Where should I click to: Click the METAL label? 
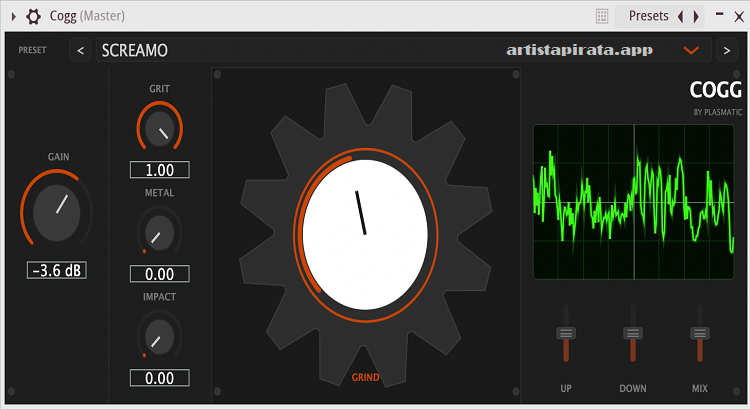click(x=159, y=193)
